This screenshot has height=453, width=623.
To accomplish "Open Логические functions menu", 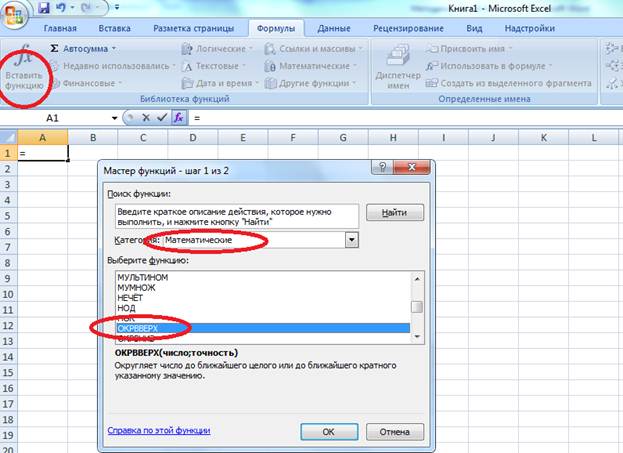I will [217, 48].
